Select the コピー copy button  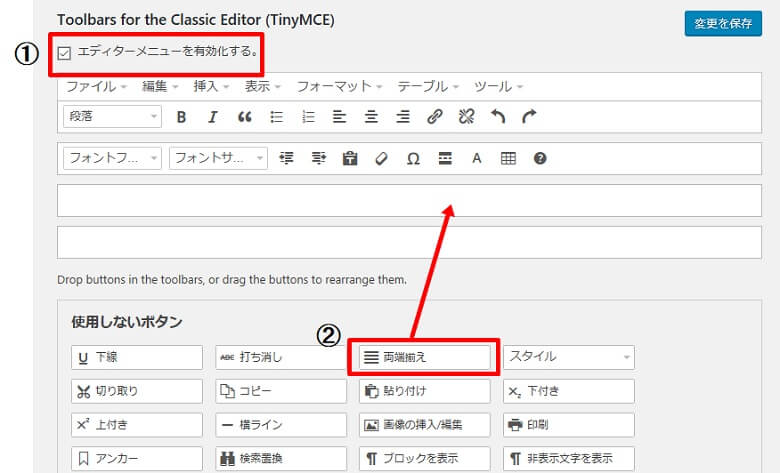281,391
